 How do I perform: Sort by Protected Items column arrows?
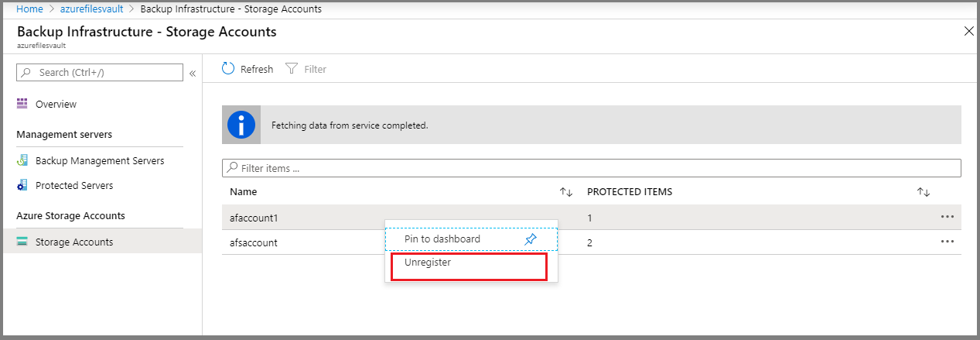pyautogui.click(x=923, y=192)
